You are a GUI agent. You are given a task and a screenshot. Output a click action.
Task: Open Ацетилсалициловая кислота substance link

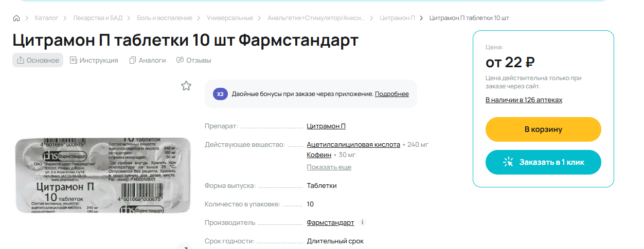coord(353,144)
